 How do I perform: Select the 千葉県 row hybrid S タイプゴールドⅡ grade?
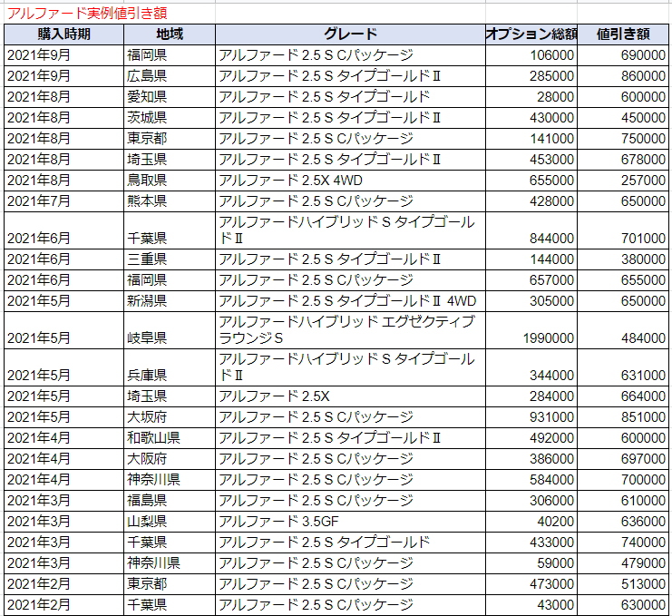pos(350,230)
